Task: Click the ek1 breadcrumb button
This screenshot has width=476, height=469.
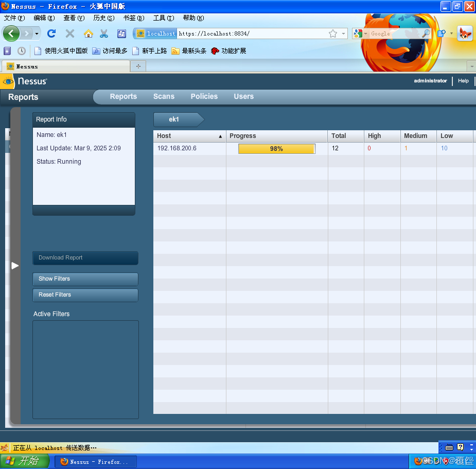Action: 179,119
